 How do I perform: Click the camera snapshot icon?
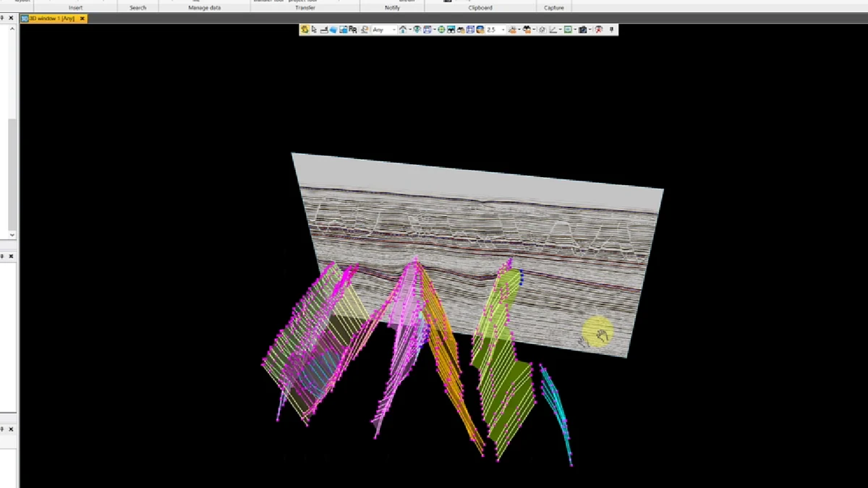(x=582, y=30)
